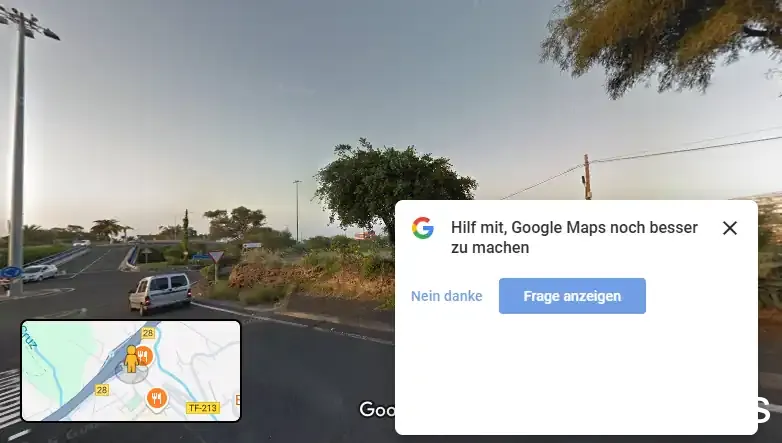
Task: Click the blue roundabout sign at far left
Action: point(10,272)
